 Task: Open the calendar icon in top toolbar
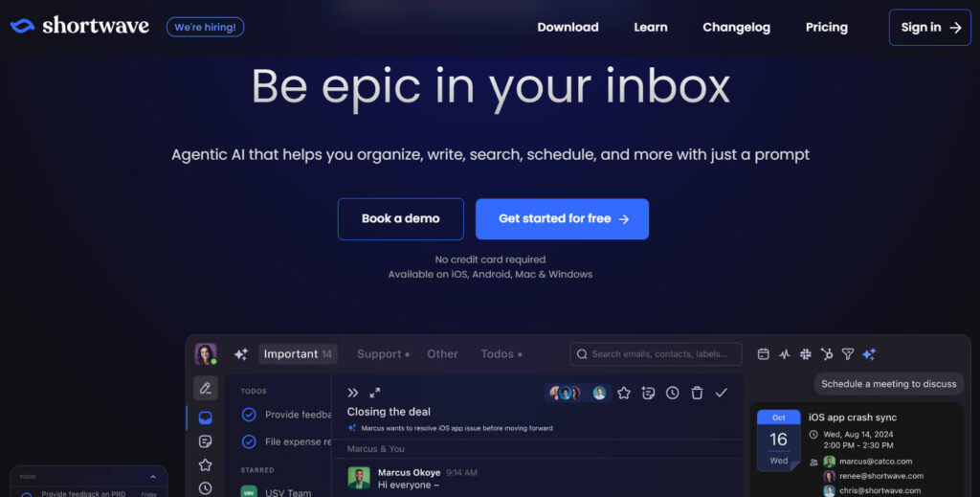pyautogui.click(x=763, y=354)
